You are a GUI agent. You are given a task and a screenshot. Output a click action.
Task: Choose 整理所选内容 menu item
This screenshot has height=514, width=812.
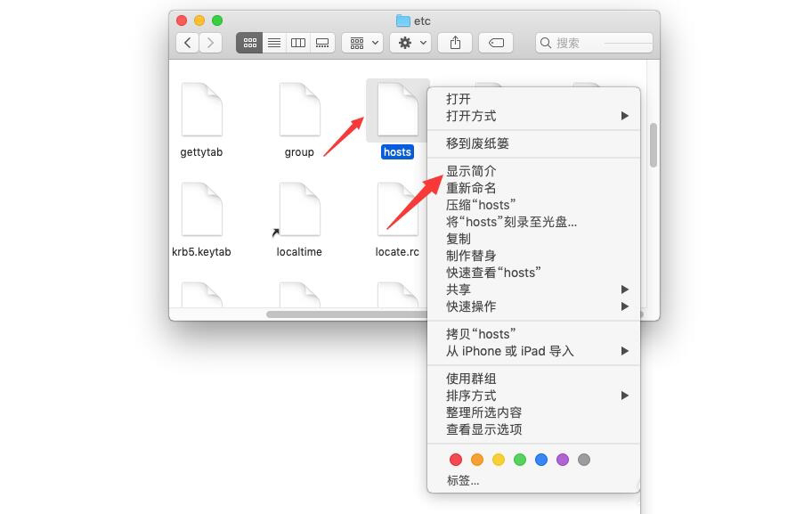tap(533, 412)
